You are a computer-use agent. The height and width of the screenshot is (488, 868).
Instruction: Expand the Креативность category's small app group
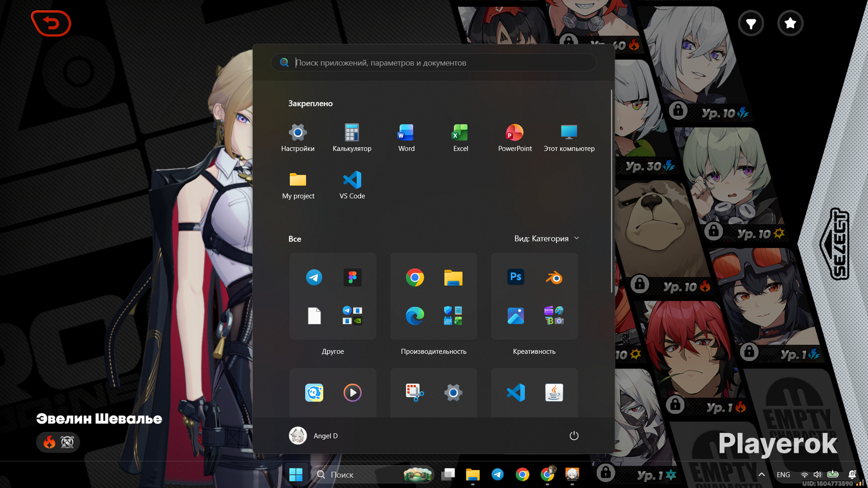point(554,316)
